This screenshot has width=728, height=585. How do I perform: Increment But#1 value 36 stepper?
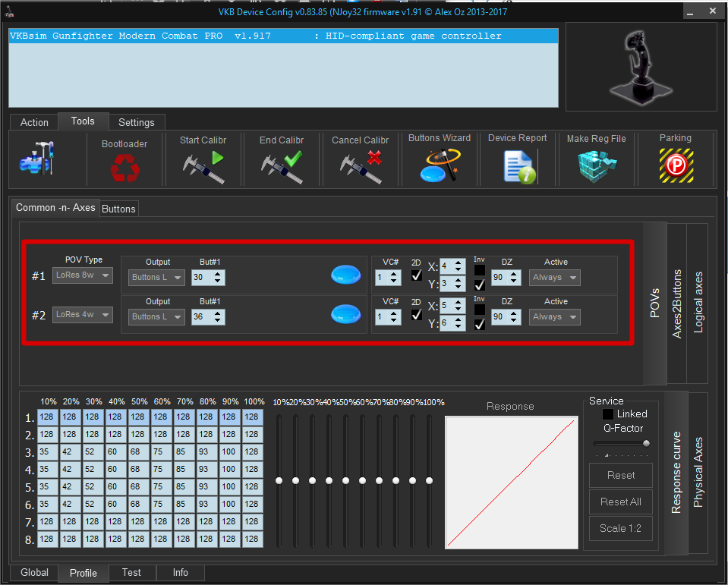point(218,313)
